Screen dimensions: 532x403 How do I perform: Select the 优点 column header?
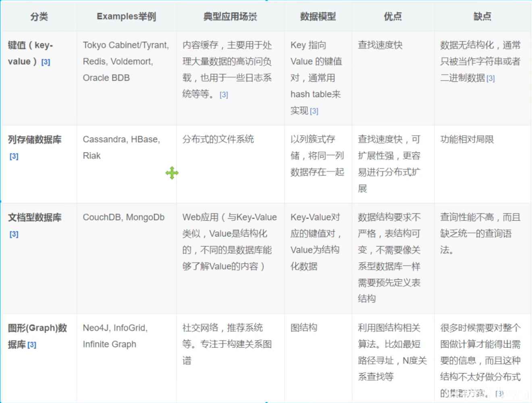point(393,17)
